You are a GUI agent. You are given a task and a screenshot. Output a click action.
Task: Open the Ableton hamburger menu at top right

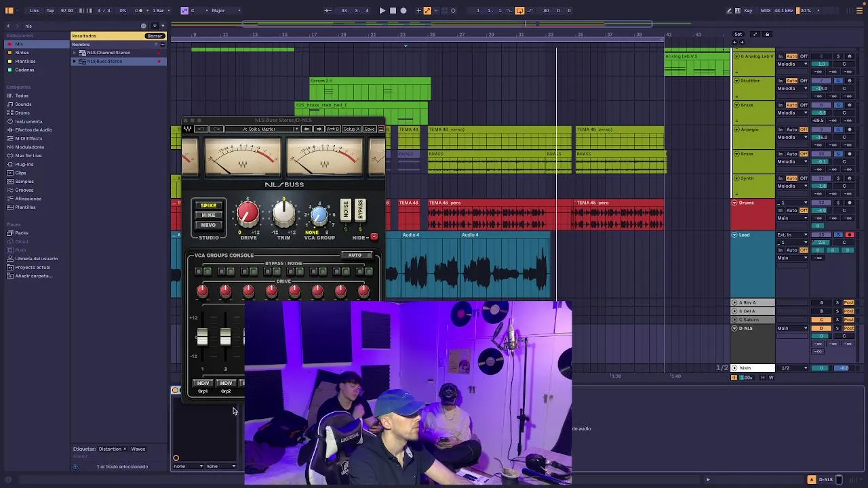click(x=860, y=10)
